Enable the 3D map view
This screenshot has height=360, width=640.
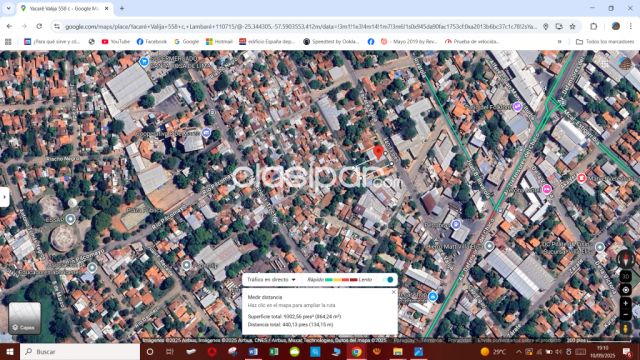pyautogui.click(x=625, y=277)
